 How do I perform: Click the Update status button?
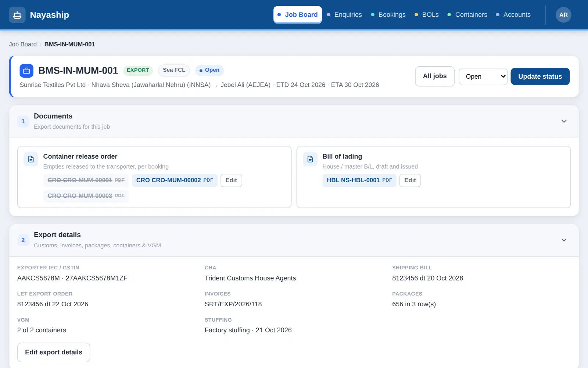pyautogui.click(x=540, y=77)
